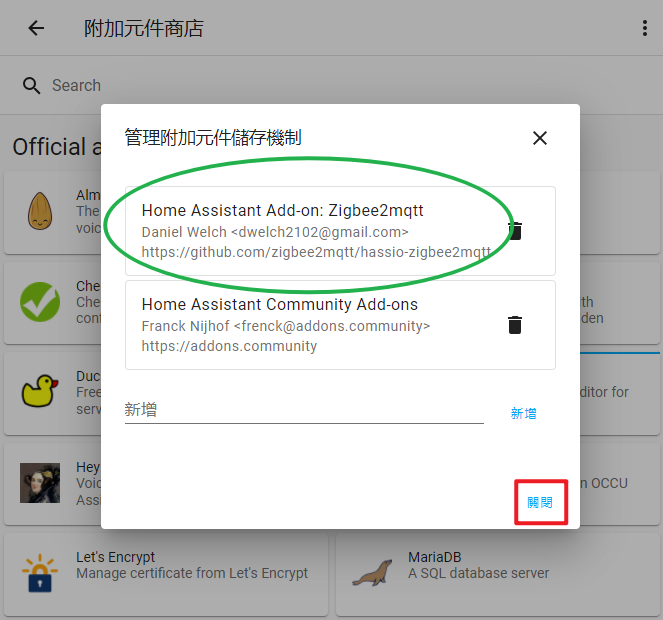This screenshot has width=663, height=620.
Task: Click the Search add-ons field
Action: click(x=338, y=85)
